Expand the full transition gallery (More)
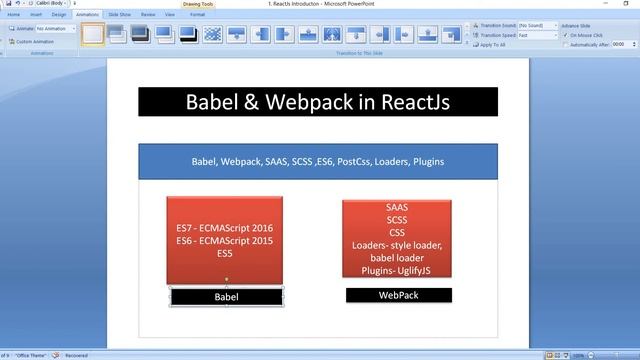The width and height of the screenshot is (640, 360). click(x=467, y=42)
